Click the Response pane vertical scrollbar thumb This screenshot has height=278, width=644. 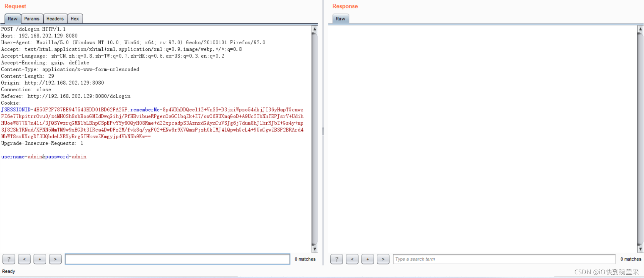coord(640,139)
